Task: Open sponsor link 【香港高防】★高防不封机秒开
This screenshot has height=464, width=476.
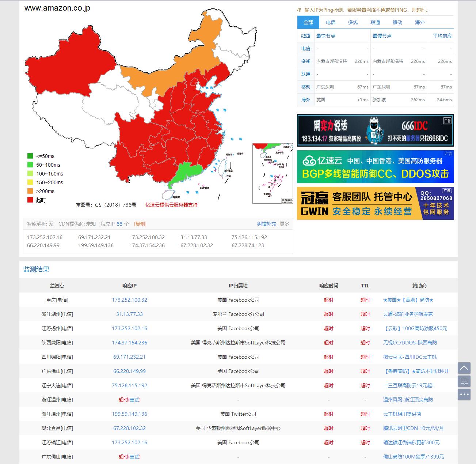Action: point(416,371)
